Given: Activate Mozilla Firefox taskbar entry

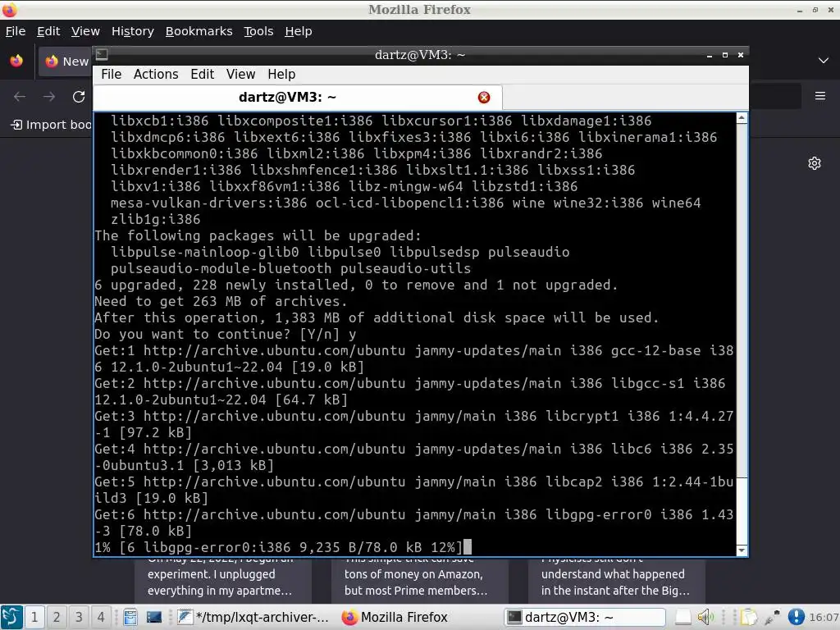Looking at the screenshot, I should click(x=395, y=617).
